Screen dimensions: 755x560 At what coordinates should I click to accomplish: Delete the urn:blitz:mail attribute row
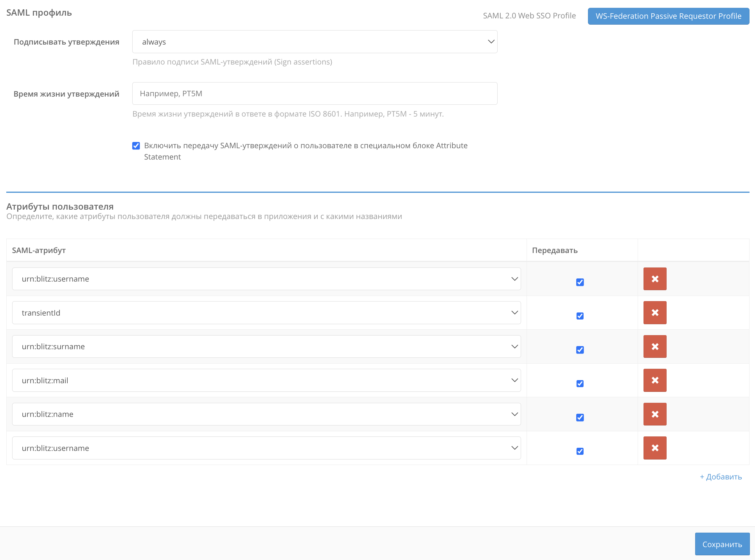pos(654,380)
